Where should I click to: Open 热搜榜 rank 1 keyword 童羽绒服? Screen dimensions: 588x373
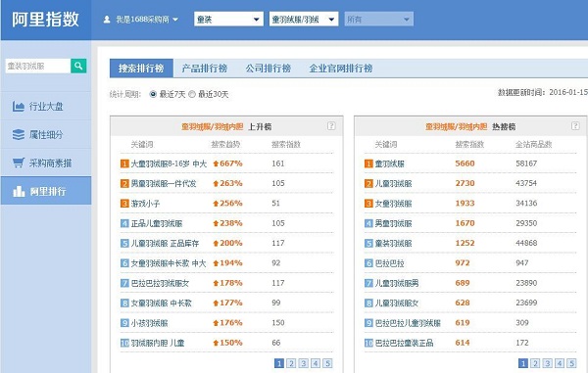pos(390,163)
